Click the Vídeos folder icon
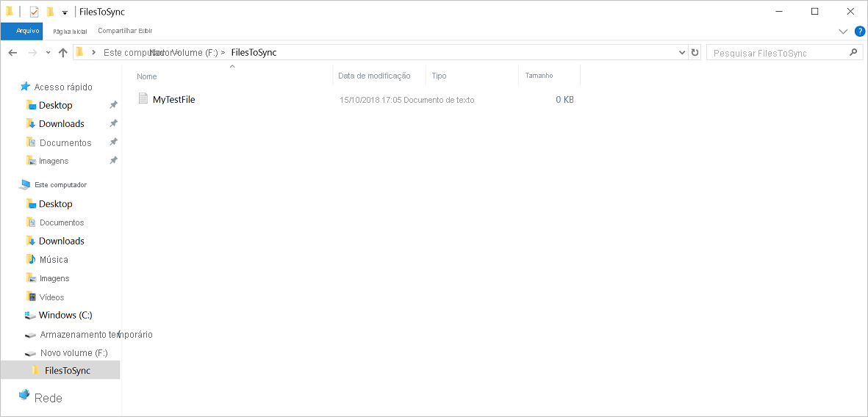868x417 pixels. tap(31, 297)
